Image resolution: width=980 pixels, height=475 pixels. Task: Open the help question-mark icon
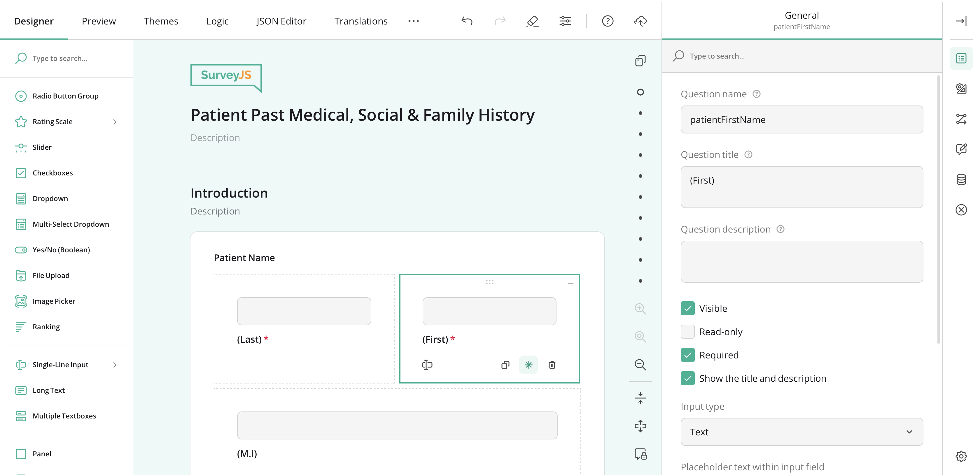pyautogui.click(x=608, y=21)
